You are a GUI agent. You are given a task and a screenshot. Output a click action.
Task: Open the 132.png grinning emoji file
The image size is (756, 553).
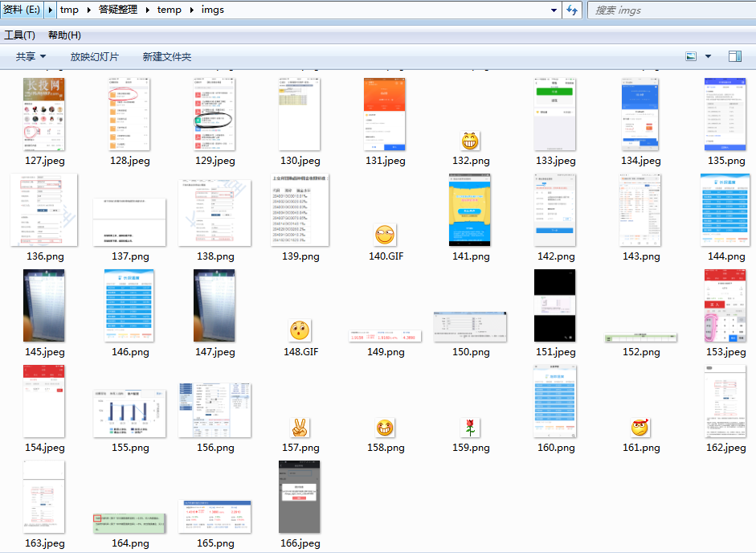470,141
